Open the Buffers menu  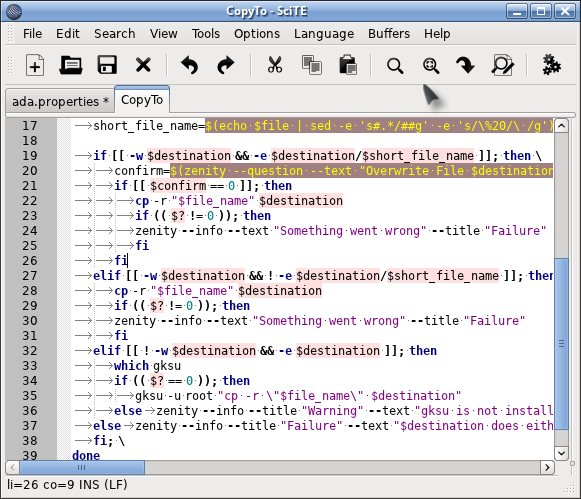(x=389, y=34)
